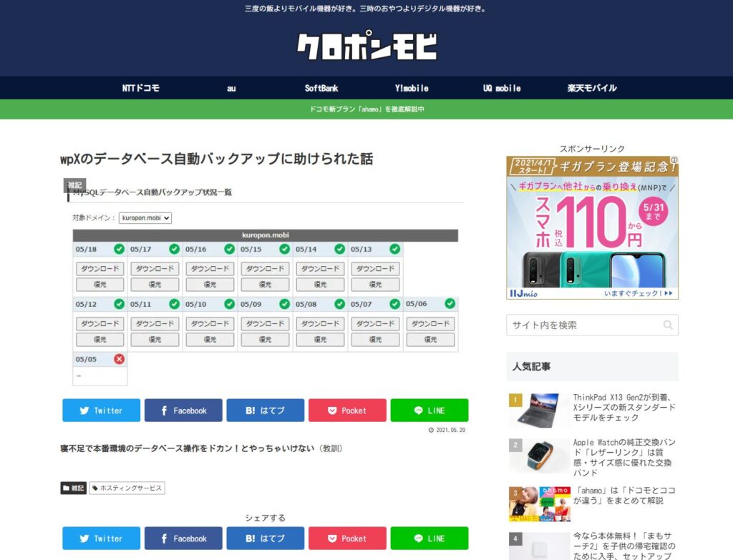
Task: Open the 楽天モバイル menu item
Action: pos(592,88)
